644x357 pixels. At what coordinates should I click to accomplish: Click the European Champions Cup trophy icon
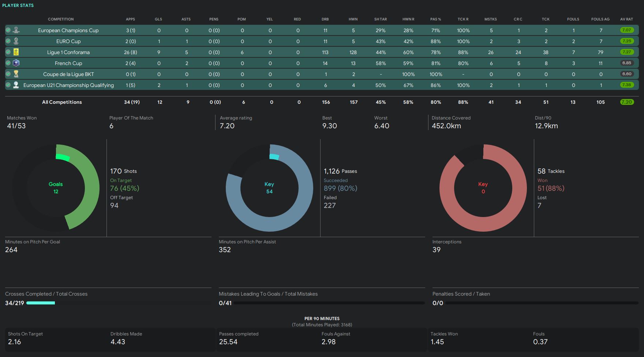tap(16, 30)
